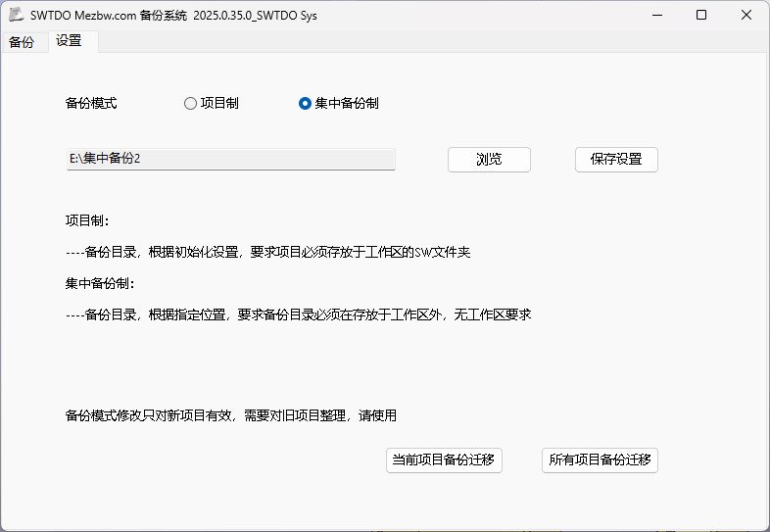The width and height of the screenshot is (770, 532).
Task: Click the description mentioning SW文件夹
Action: (267, 253)
